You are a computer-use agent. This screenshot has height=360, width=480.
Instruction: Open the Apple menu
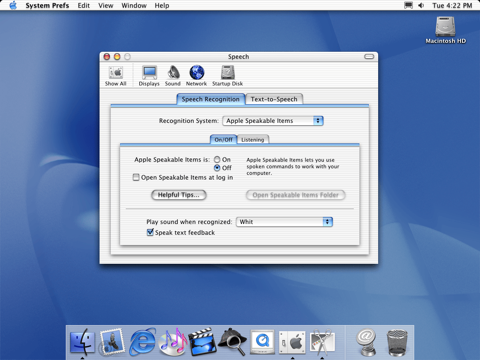(13, 5)
